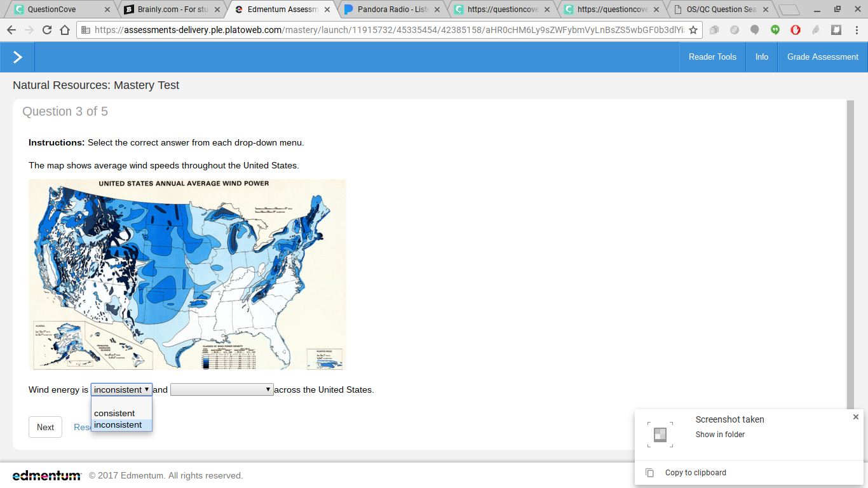Go to browser home icon
Screen dimensions: 868x488
click(65, 30)
